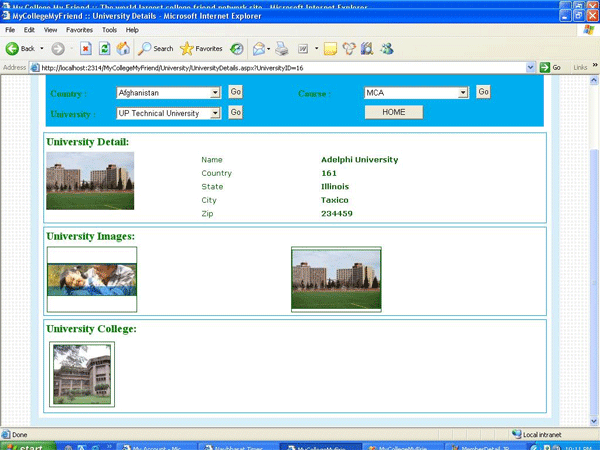Open the Search toolbar button
Screen dimensions: 600x450
click(156, 49)
